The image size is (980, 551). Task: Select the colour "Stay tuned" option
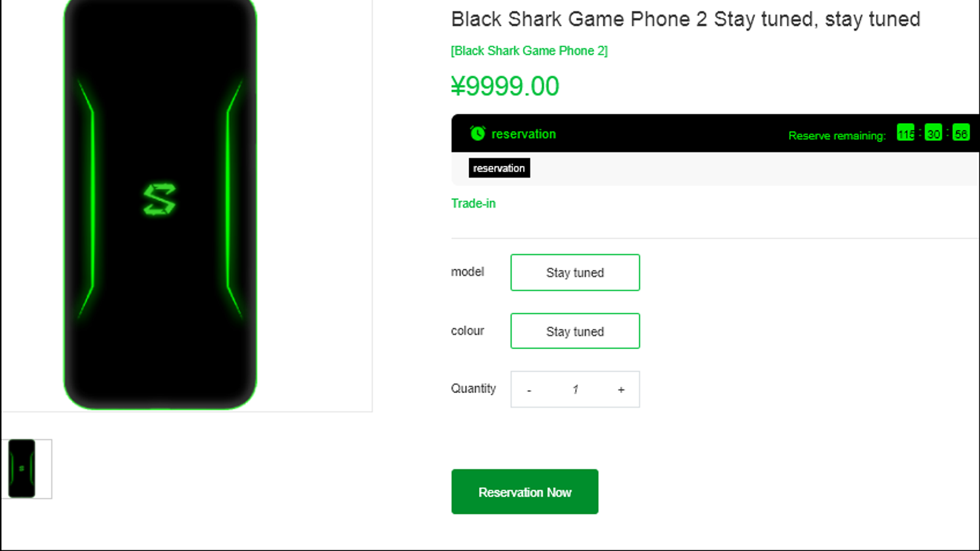pos(575,331)
